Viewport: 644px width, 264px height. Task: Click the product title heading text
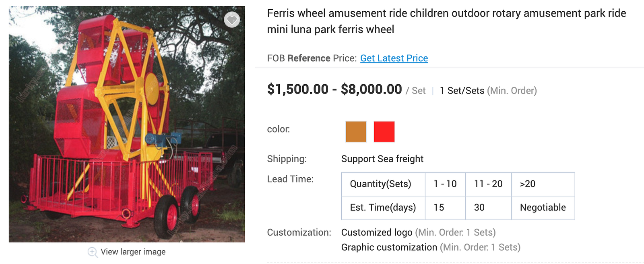[446, 21]
